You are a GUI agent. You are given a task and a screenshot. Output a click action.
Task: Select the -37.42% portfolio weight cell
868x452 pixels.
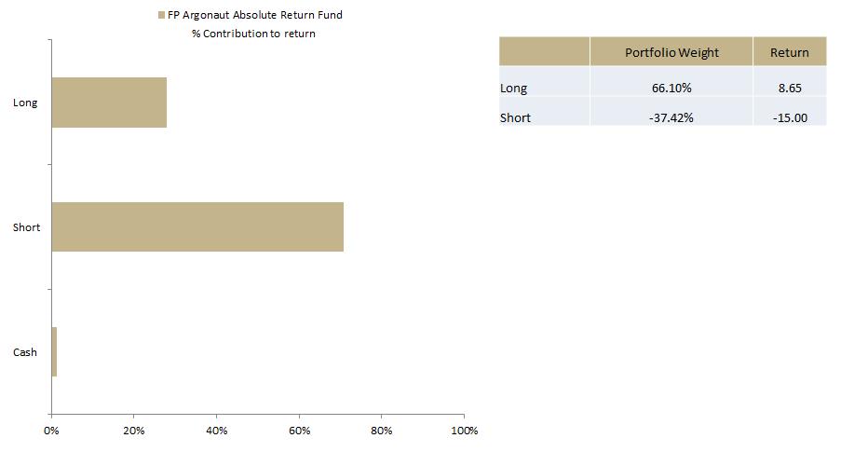coord(671,117)
